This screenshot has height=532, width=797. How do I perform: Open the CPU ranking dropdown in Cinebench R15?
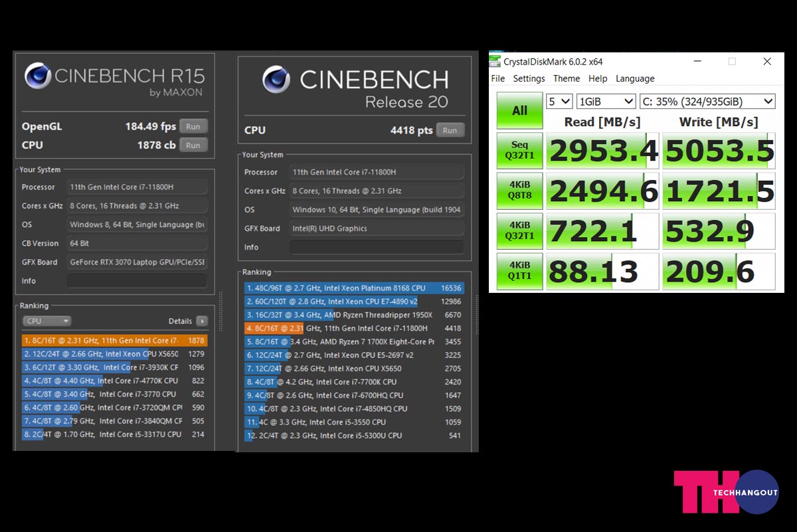click(x=46, y=321)
